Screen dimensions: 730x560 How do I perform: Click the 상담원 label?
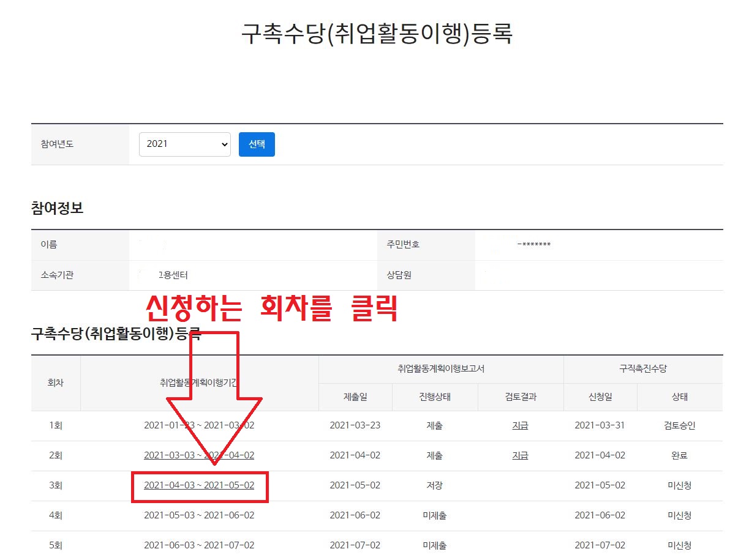point(399,275)
